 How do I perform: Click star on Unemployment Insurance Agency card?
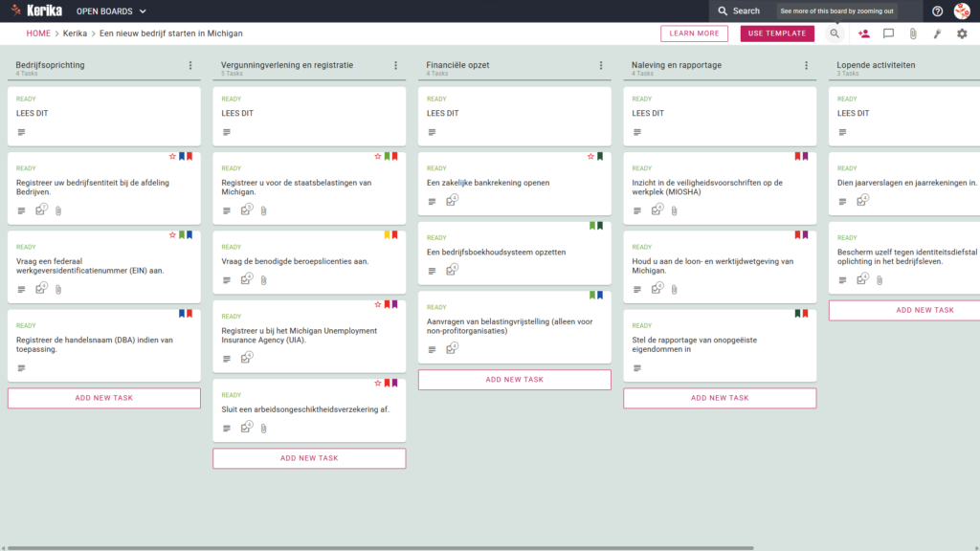(377, 304)
